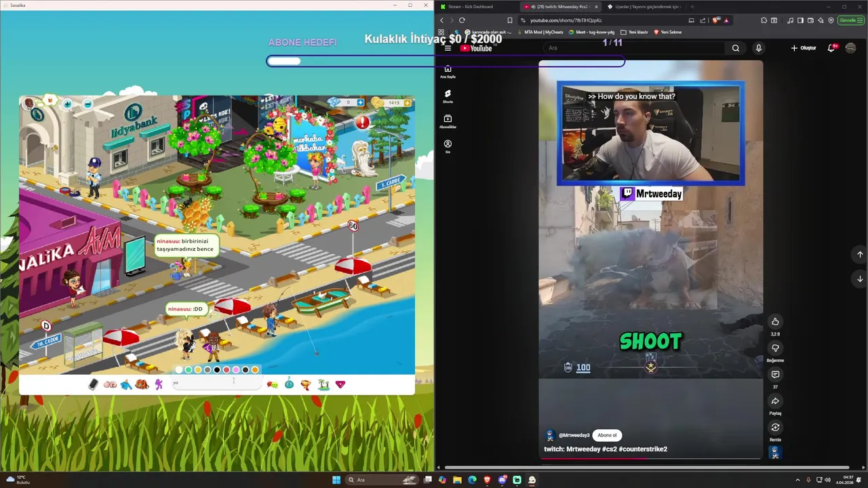Open the Windows Start menu

(x=336, y=480)
